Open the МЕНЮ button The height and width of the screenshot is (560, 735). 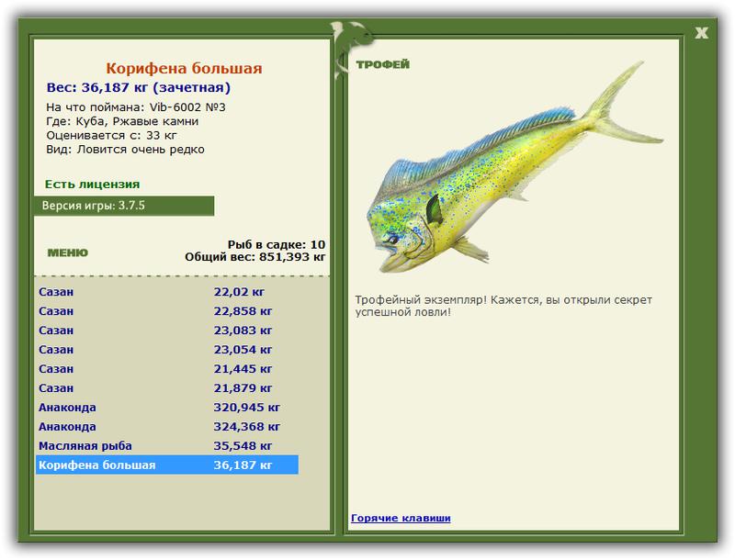click(67, 252)
